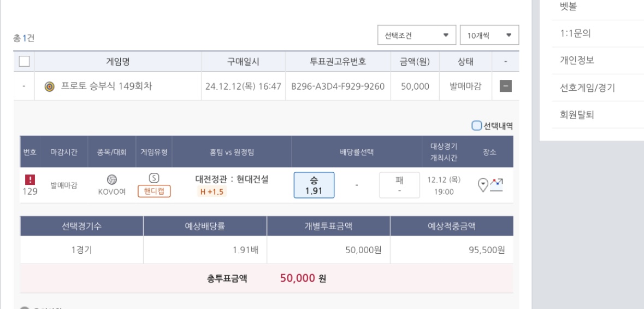Click the 패 odds button
The image size is (644, 309).
click(x=399, y=185)
